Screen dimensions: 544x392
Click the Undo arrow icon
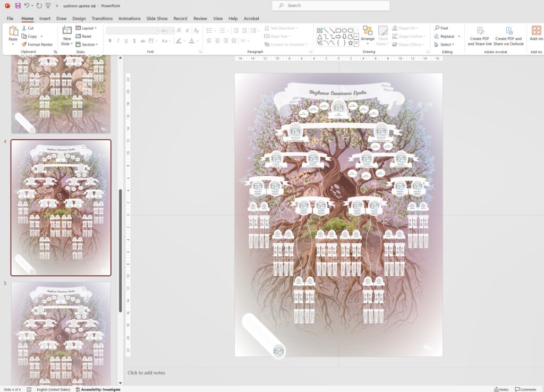click(x=27, y=5)
